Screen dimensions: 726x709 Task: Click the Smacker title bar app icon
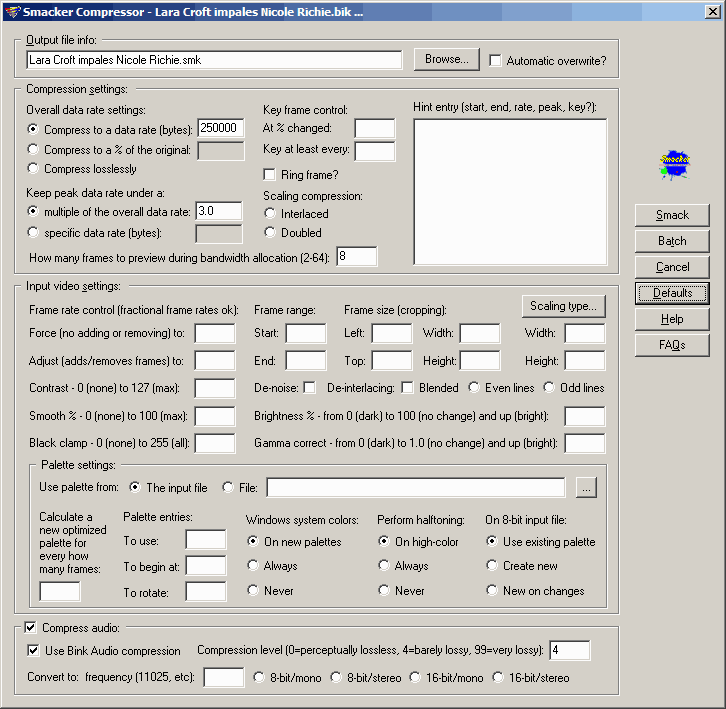pyautogui.click(x=13, y=12)
